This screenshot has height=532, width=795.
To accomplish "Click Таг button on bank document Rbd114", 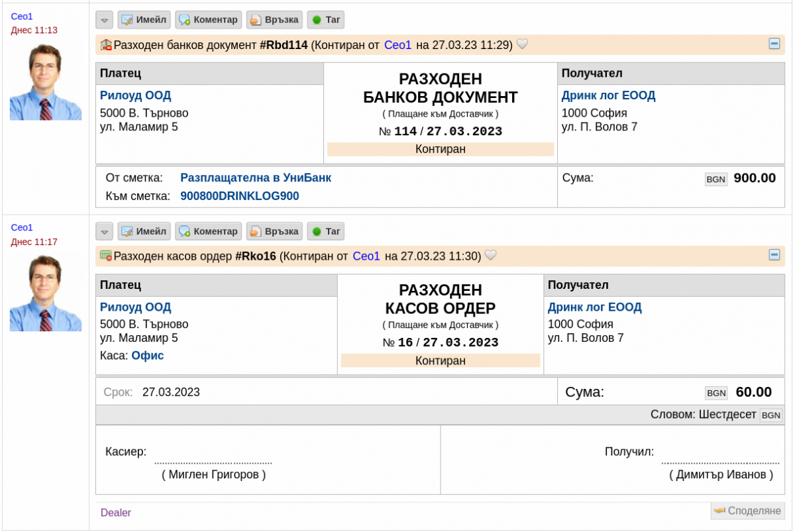I will click(x=325, y=20).
